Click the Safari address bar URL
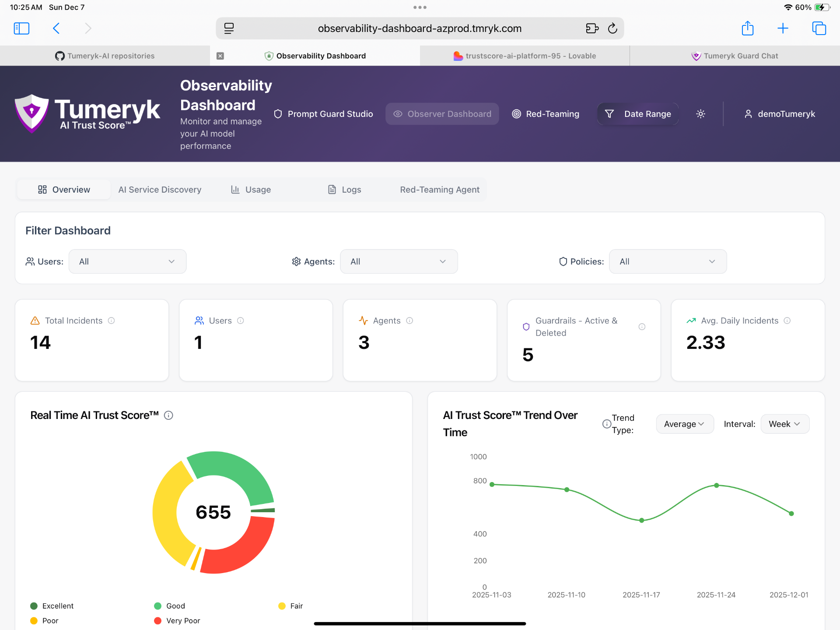The height and width of the screenshot is (630, 840). coord(420,28)
